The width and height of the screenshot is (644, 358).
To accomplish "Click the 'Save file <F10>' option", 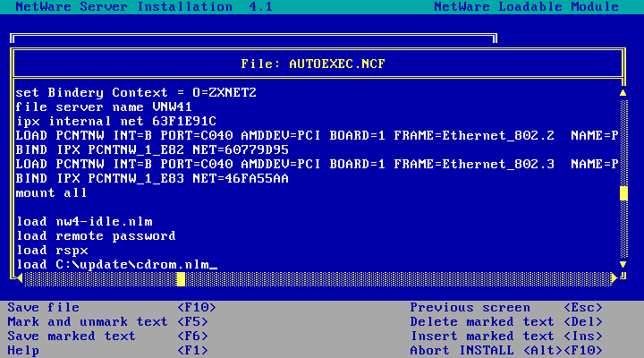I will tap(111, 308).
